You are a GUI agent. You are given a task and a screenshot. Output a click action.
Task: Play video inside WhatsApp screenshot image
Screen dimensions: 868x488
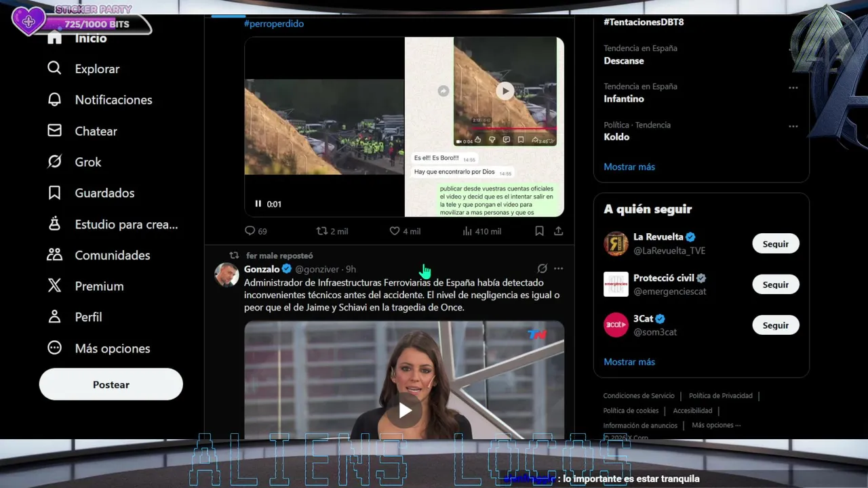click(x=505, y=91)
